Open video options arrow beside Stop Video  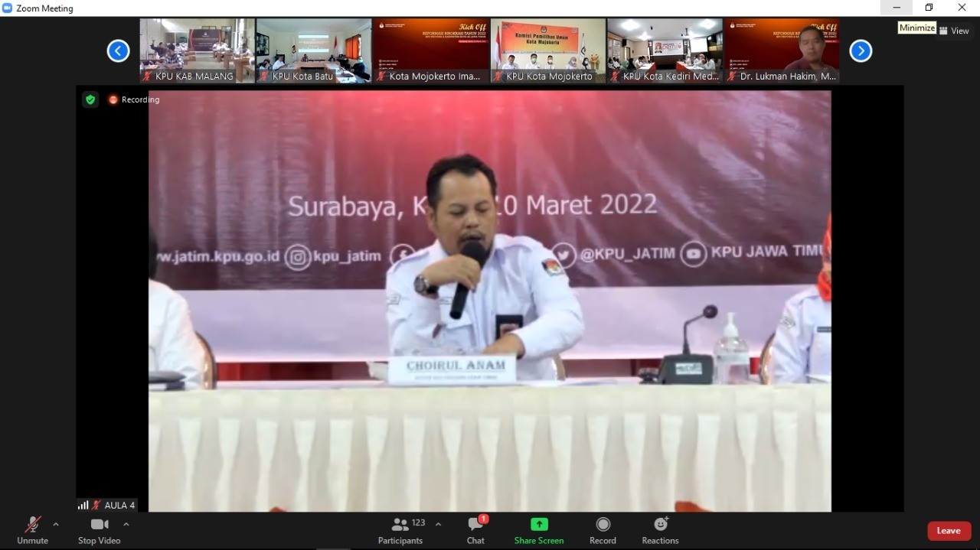click(126, 525)
